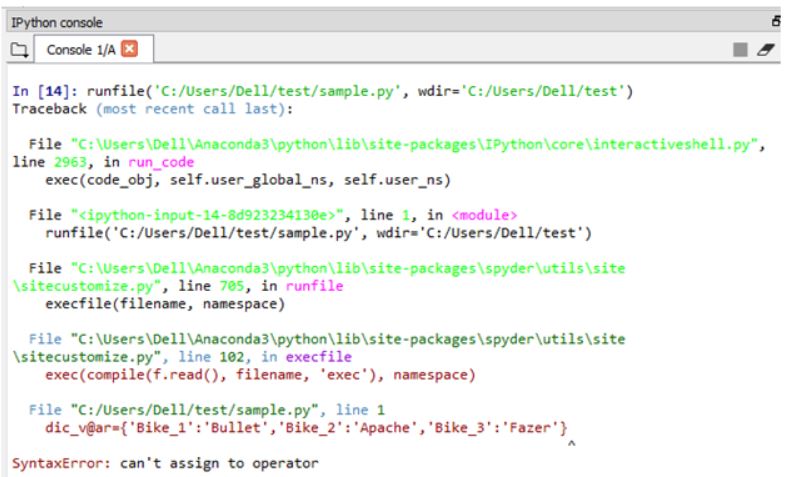
Task: Click the run_code function name
Action: 161,162
